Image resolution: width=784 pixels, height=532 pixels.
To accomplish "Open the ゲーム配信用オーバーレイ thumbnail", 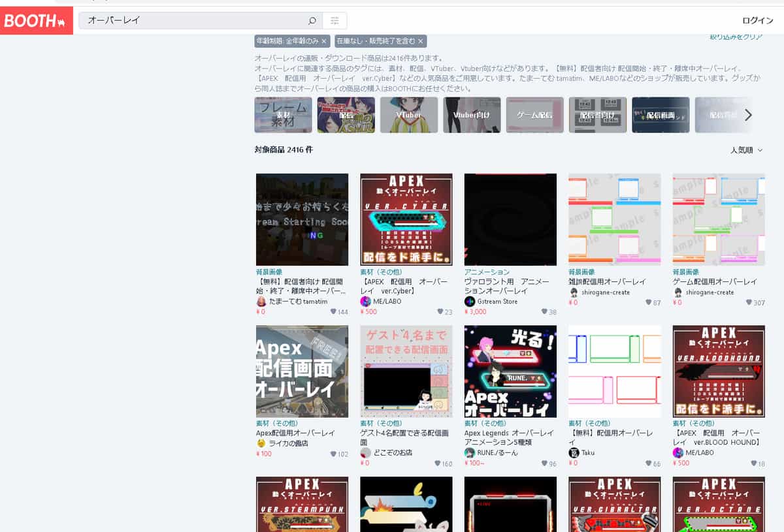I will coord(719,219).
